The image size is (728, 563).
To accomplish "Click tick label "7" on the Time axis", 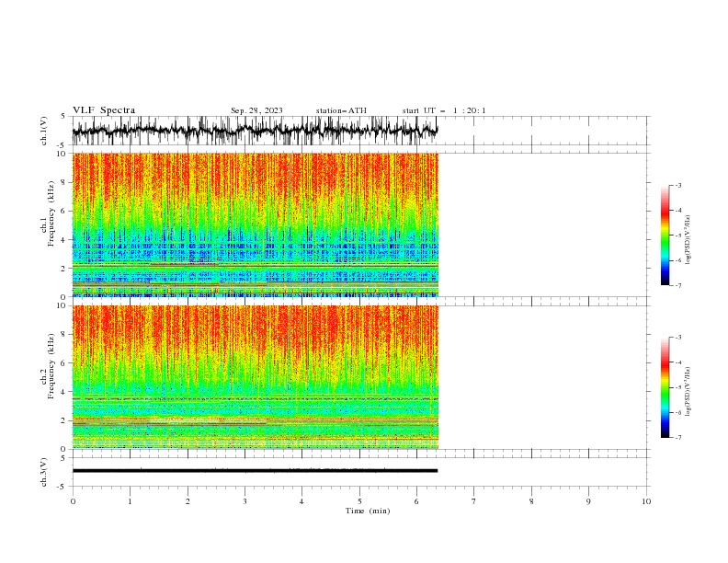I will 474,501.
